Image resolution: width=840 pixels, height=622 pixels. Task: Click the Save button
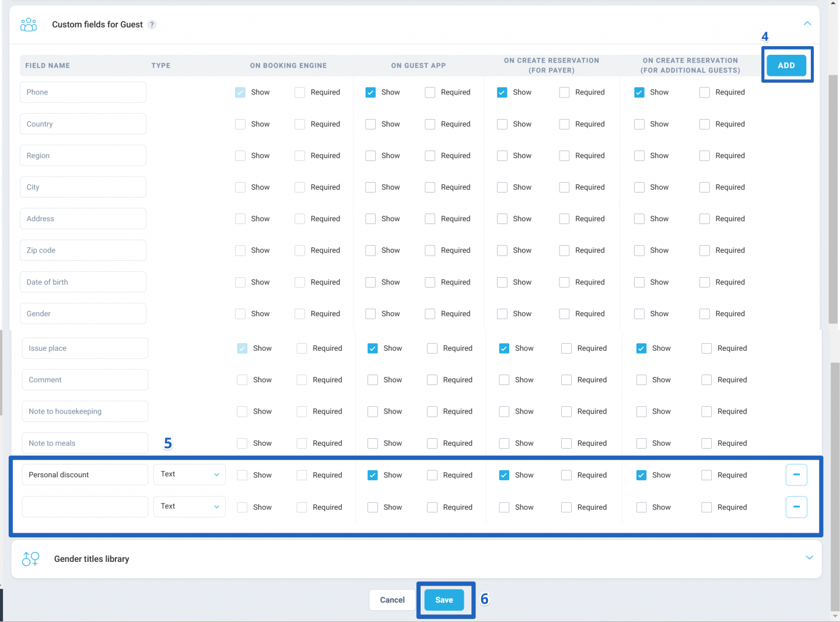pyautogui.click(x=444, y=600)
